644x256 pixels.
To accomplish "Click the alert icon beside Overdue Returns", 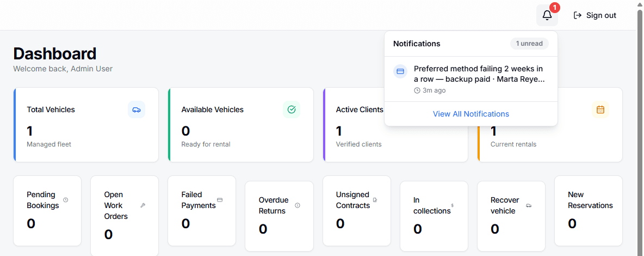I will coord(298,205).
